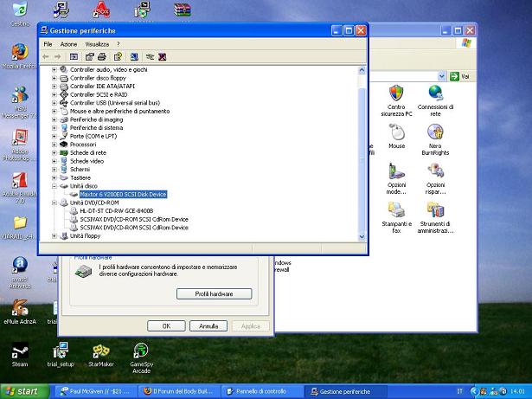Open Steam desktop shortcut
Viewport: 532px width, 399px height.
(x=19, y=355)
